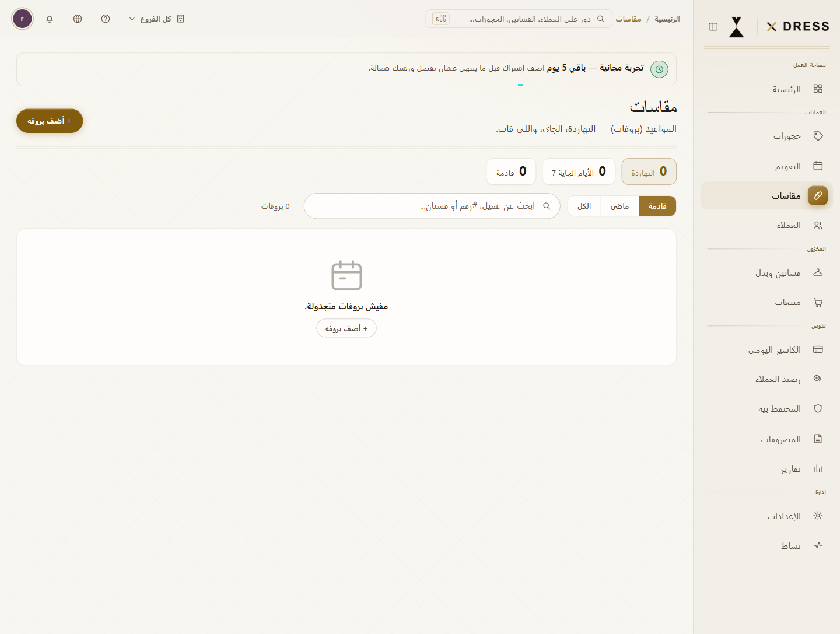Open مبيعات cart icon in sidebar
This screenshot has width=840, height=634.
tap(818, 302)
